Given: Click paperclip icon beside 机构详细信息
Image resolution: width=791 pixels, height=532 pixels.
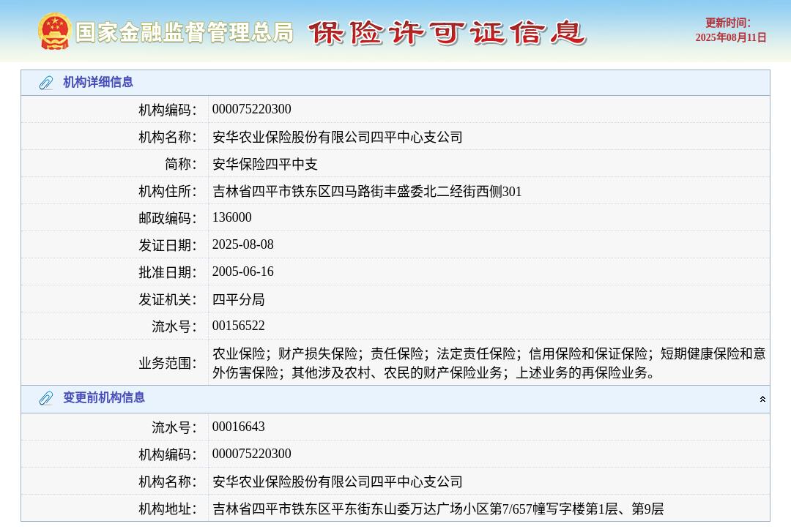Looking at the screenshot, I should pyautogui.click(x=46, y=83).
